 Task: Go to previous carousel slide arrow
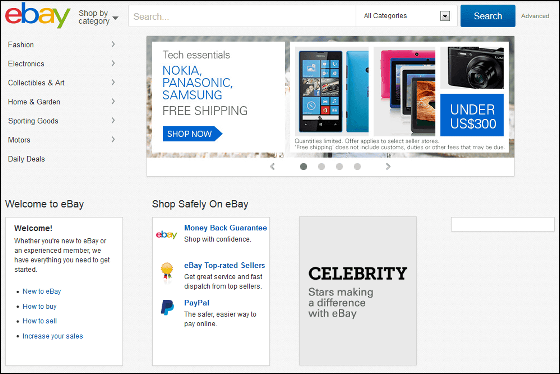[272, 166]
